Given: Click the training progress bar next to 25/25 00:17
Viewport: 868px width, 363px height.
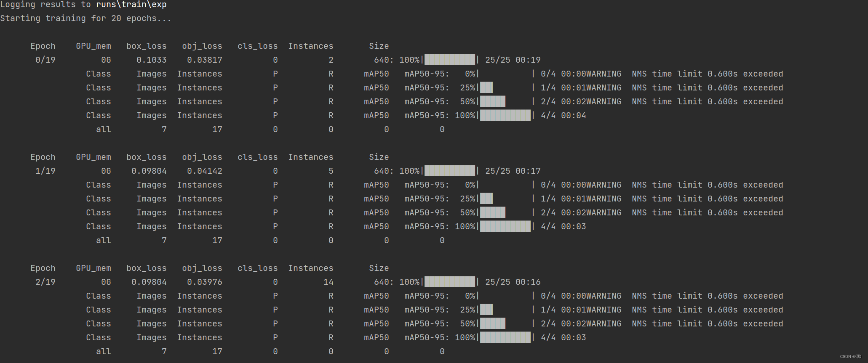Looking at the screenshot, I should coord(450,171).
